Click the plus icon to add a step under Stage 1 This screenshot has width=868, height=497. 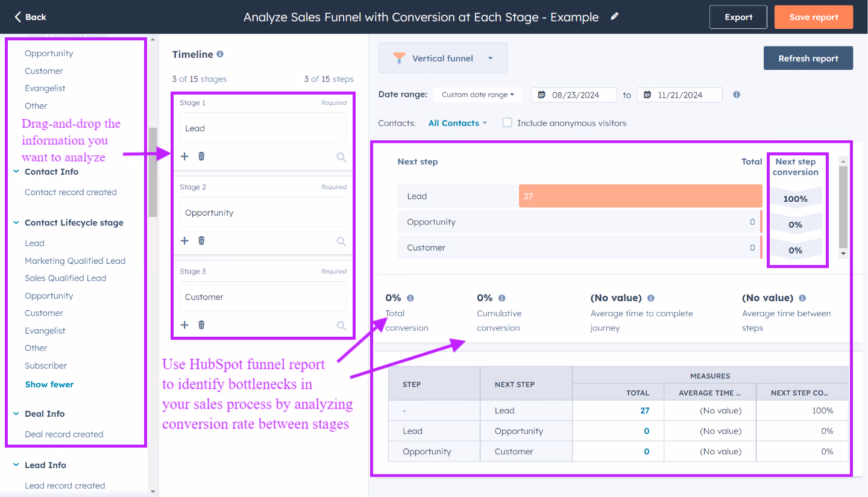pos(184,156)
